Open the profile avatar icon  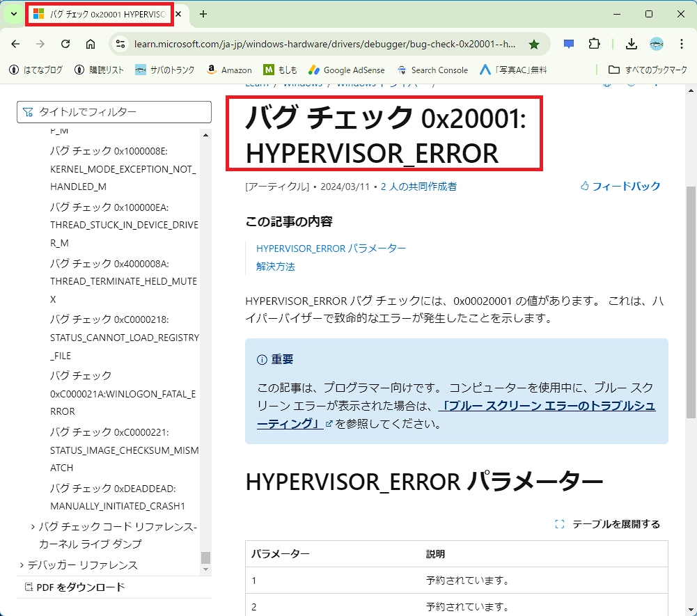656,44
